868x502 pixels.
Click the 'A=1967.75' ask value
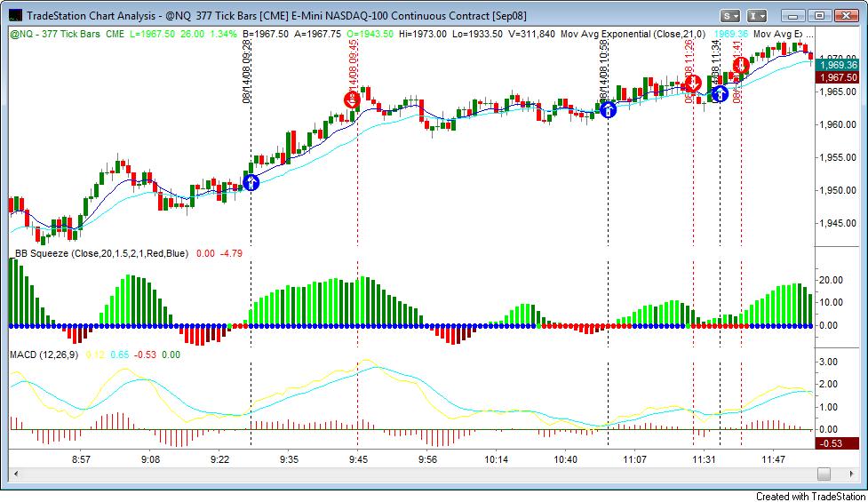pyautogui.click(x=318, y=34)
